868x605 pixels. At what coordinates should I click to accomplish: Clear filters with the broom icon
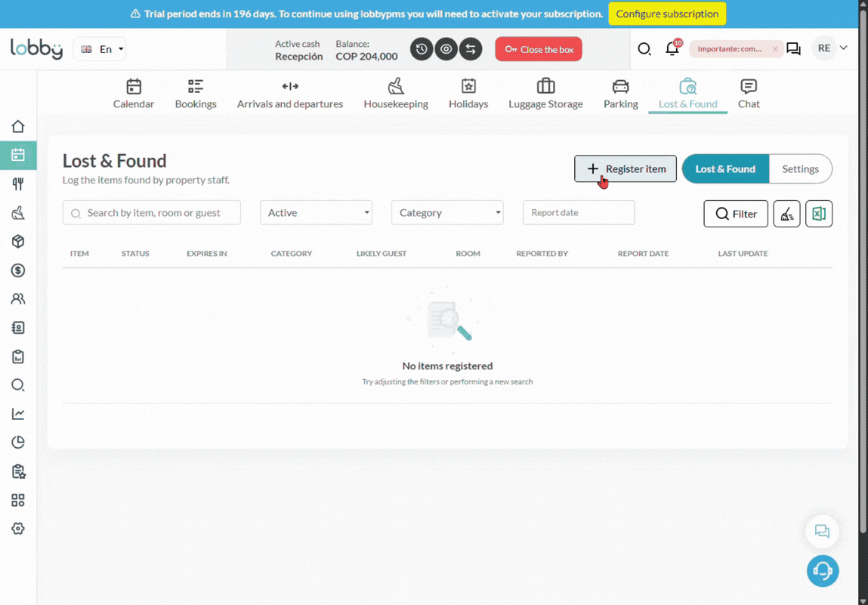pos(786,214)
